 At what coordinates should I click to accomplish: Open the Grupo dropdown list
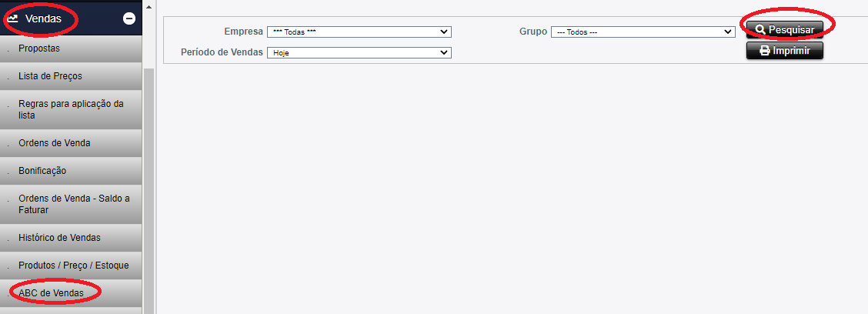click(x=643, y=32)
